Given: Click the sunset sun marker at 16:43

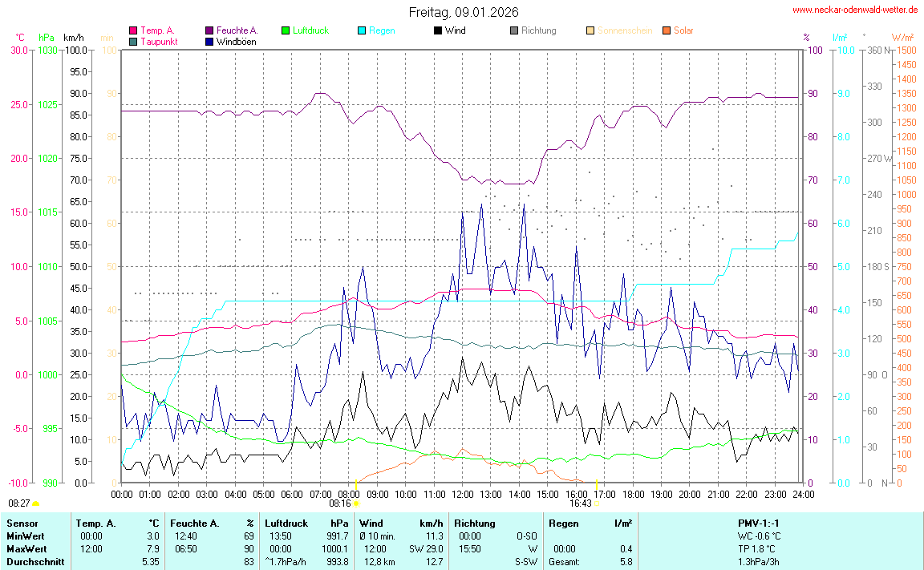Looking at the screenshot, I should tap(598, 503).
